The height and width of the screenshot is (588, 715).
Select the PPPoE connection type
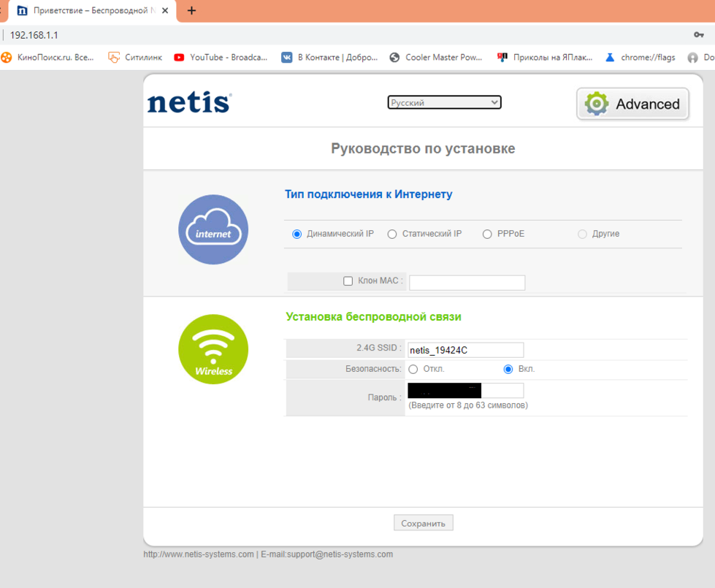pyautogui.click(x=487, y=234)
